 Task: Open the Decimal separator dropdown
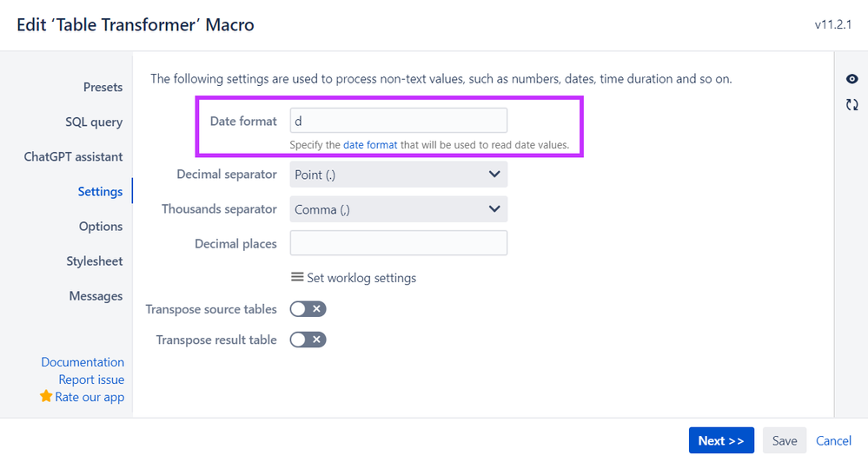tap(399, 175)
